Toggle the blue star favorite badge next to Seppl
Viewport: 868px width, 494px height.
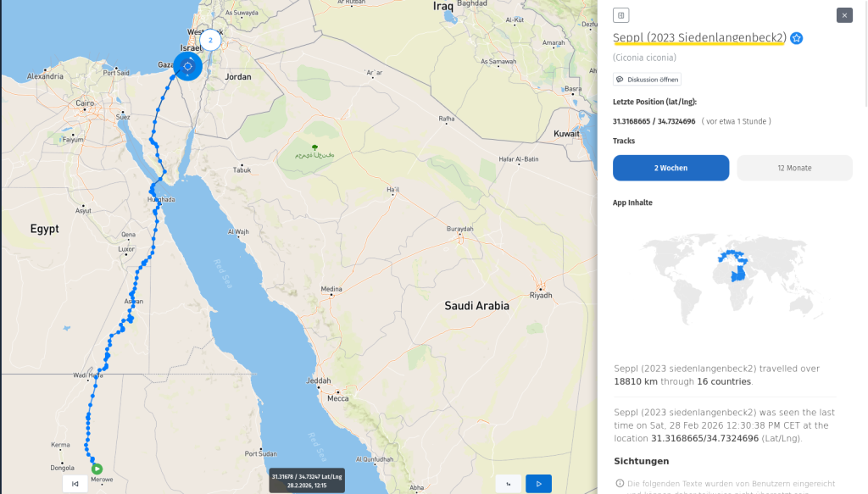[796, 38]
